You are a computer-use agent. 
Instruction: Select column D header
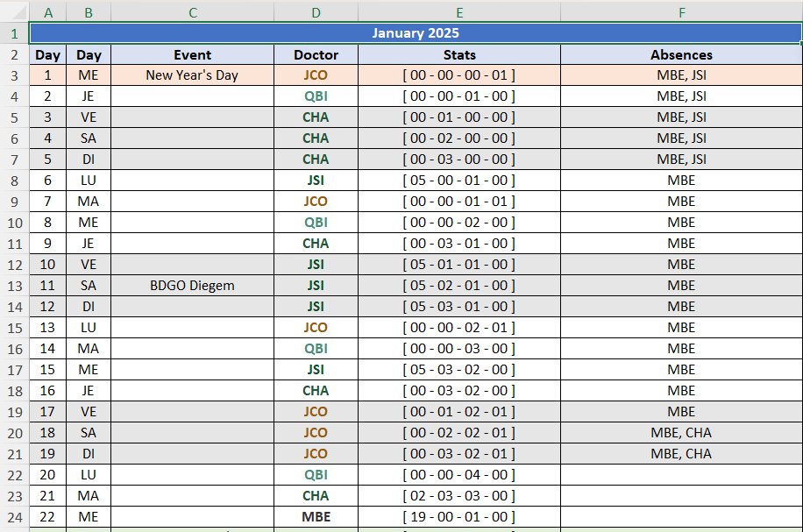[x=316, y=12]
